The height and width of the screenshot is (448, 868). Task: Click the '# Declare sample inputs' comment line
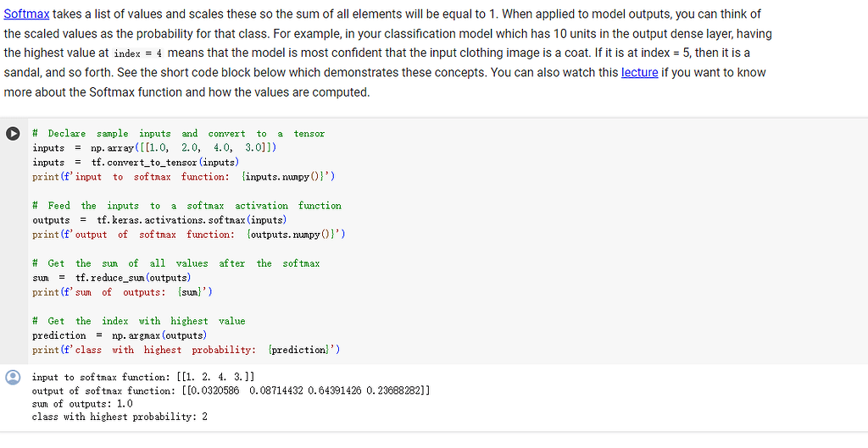(x=178, y=134)
